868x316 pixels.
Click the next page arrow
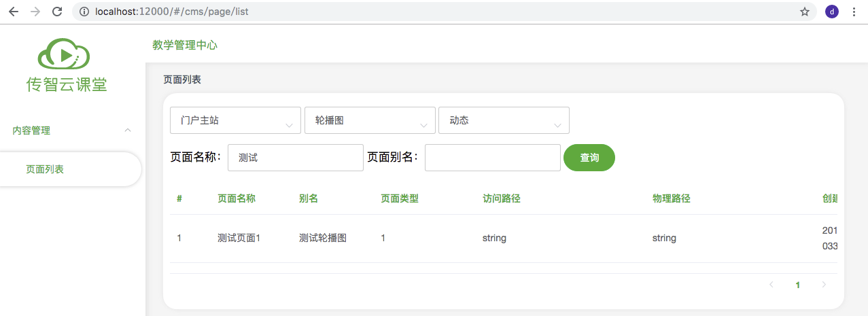(824, 285)
